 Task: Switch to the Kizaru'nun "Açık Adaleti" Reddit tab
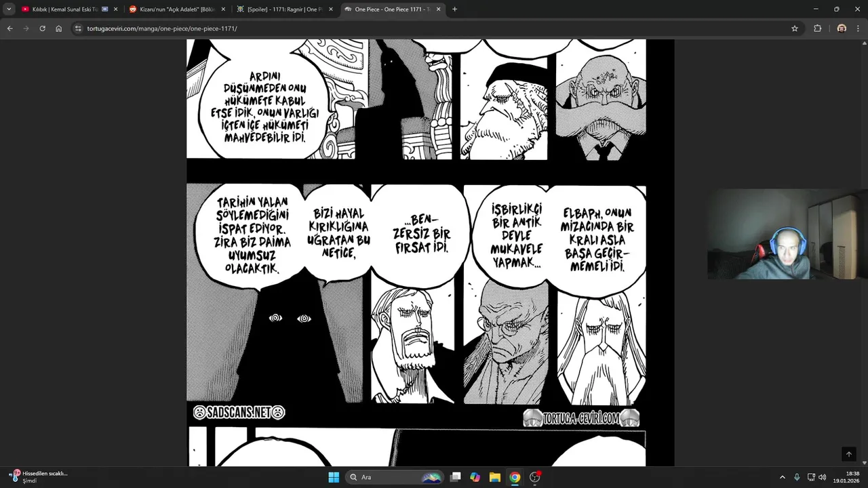(x=177, y=9)
